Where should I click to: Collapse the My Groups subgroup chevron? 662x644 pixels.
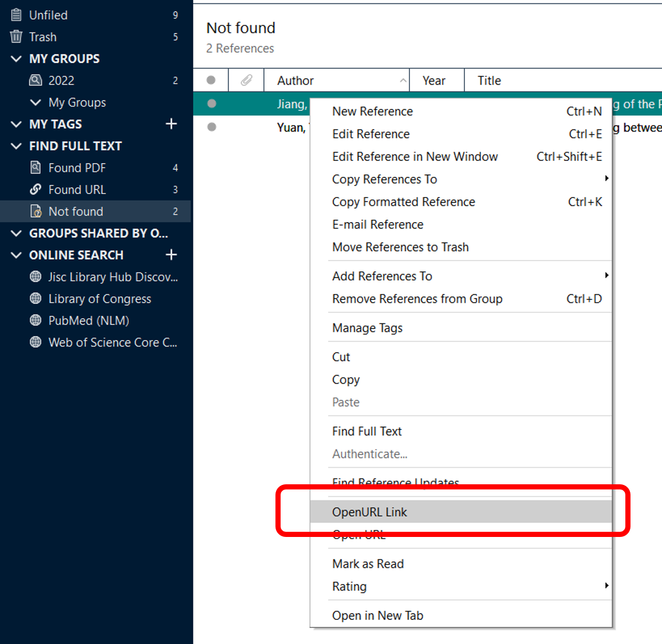pos(36,102)
